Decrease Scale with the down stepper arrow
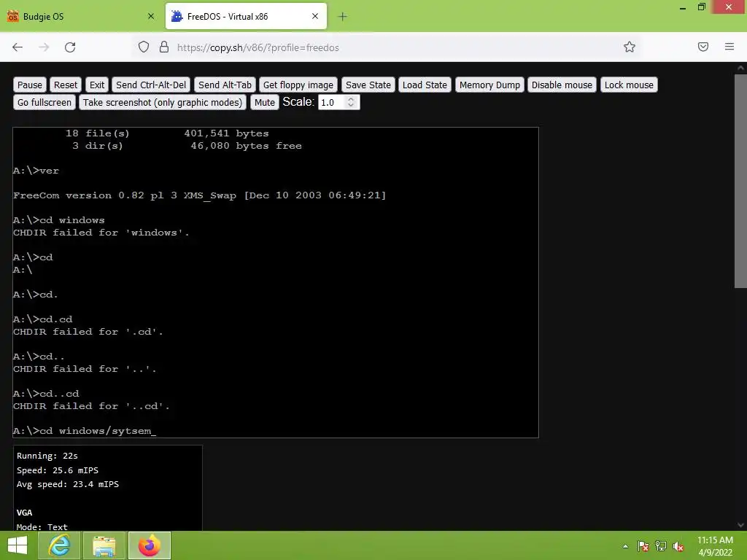Screen dimensions: 747x560 click(x=351, y=105)
